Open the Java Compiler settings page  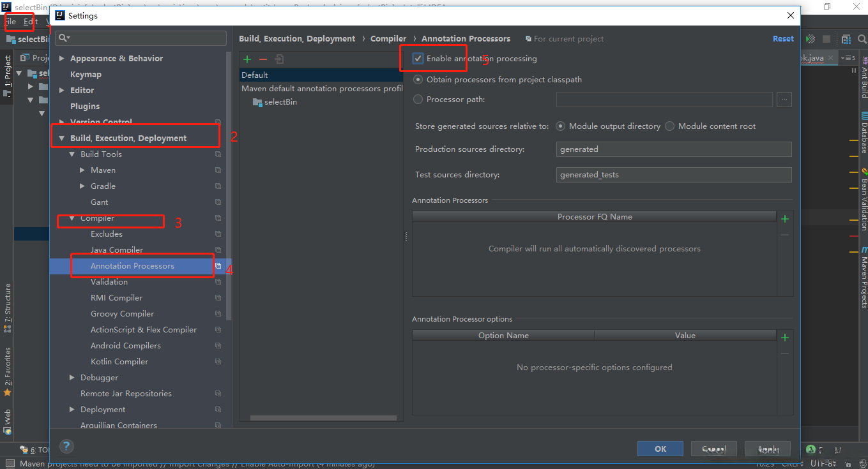117,250
